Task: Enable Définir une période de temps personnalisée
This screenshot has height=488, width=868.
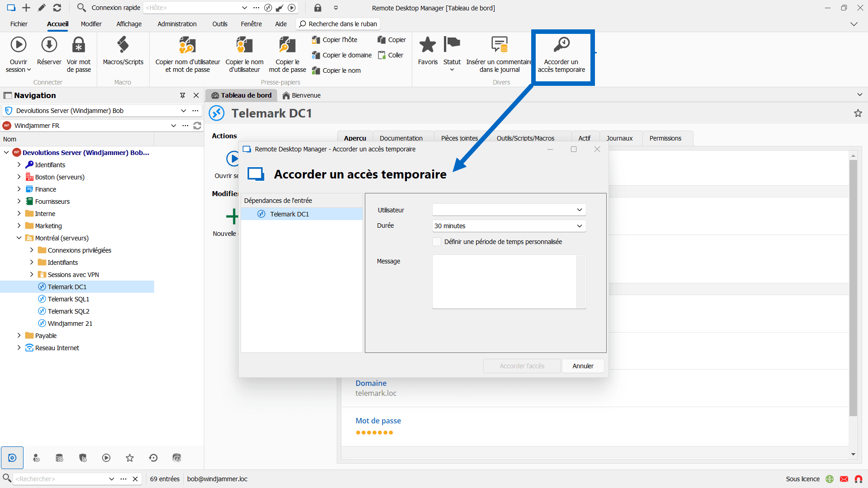Action: 437,242
